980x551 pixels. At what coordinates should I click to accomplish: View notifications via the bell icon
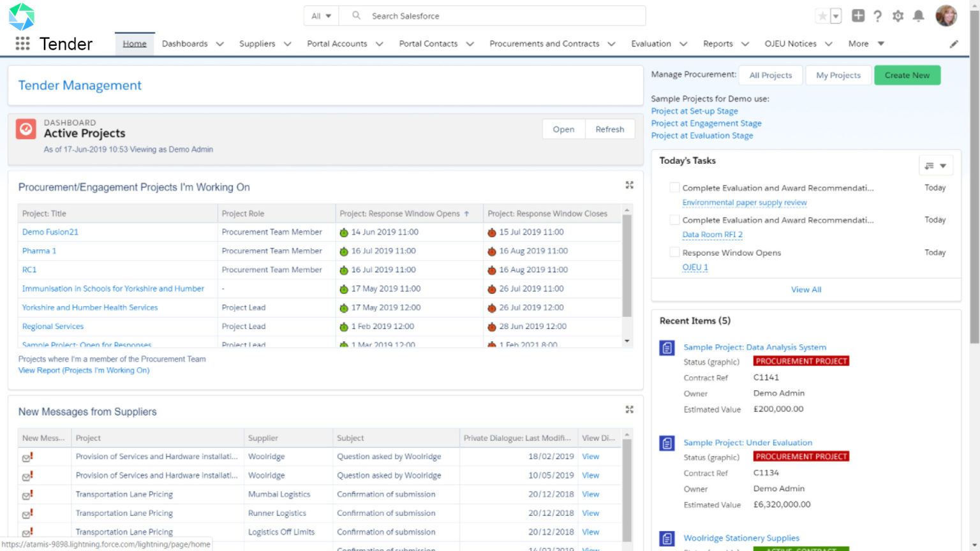[919, 16]
